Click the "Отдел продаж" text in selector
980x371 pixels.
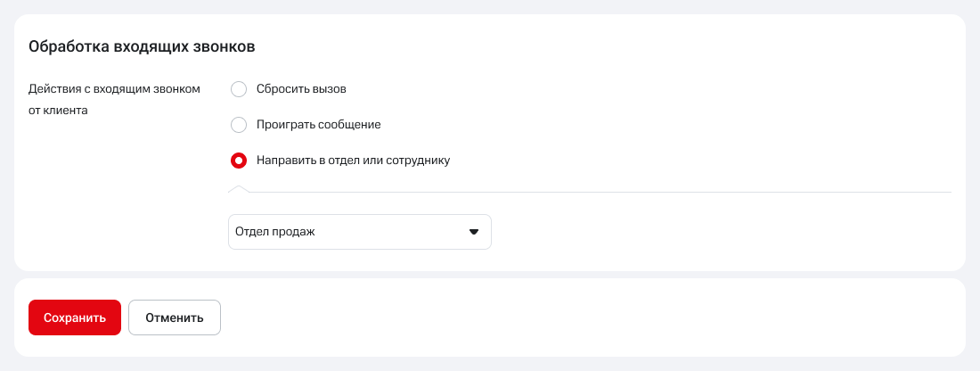click(275, 232)
